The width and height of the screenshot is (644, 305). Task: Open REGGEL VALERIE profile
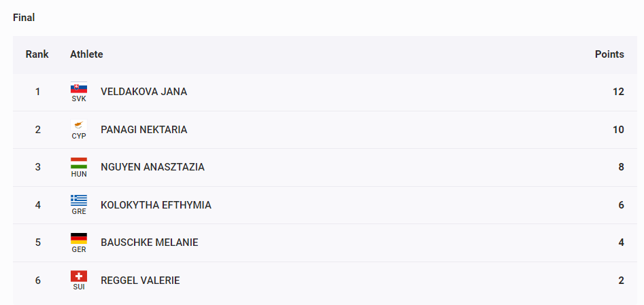tap(140, 281)
